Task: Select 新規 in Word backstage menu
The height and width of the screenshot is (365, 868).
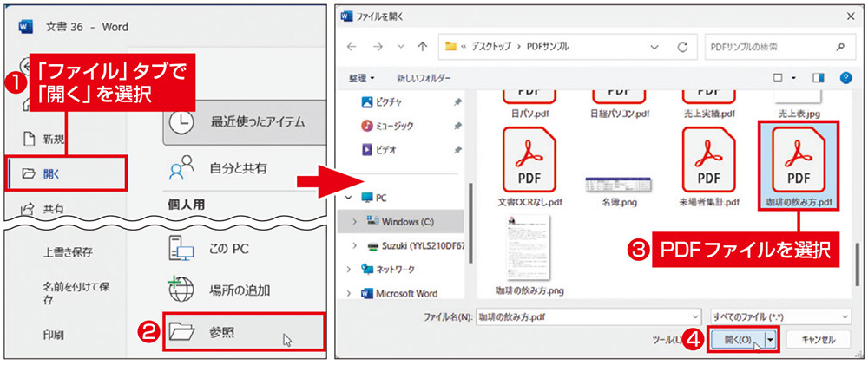Action: pyautogui.click(x=42, y=139)
